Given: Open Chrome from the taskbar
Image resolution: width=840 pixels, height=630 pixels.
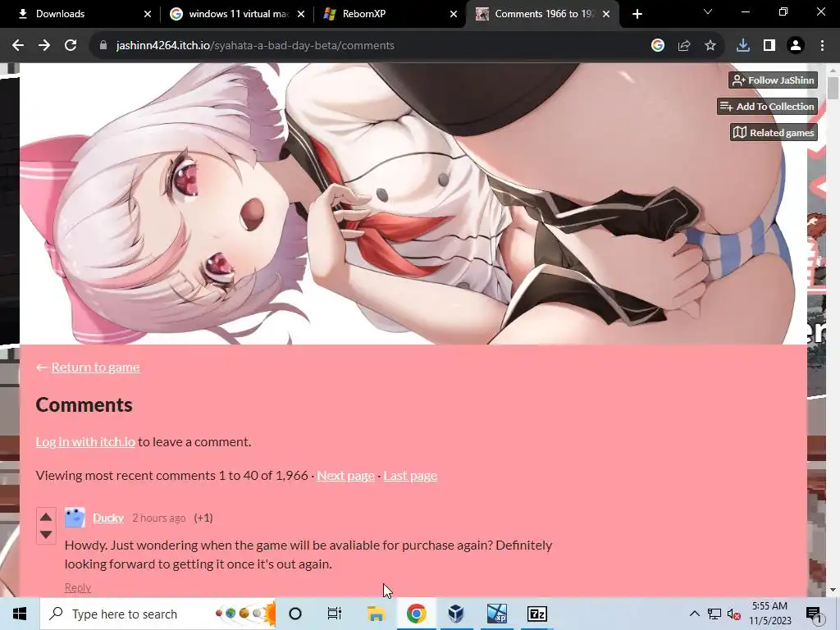Looking at the screenshot, I should (x=416, y=614).
